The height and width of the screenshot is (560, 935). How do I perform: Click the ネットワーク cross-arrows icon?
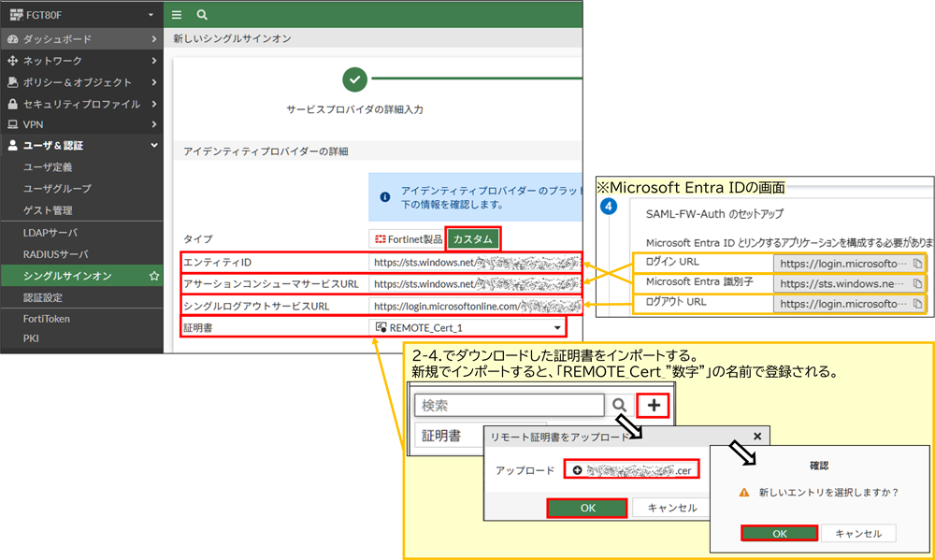click(12, 61)
